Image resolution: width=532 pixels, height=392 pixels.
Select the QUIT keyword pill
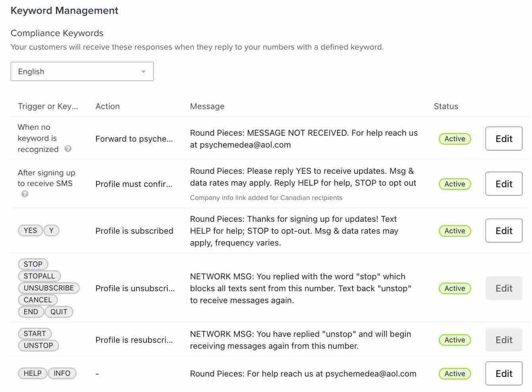pos(59,312)
